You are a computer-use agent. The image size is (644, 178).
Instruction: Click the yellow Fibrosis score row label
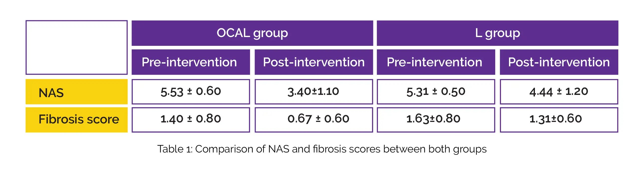[76, 120]
